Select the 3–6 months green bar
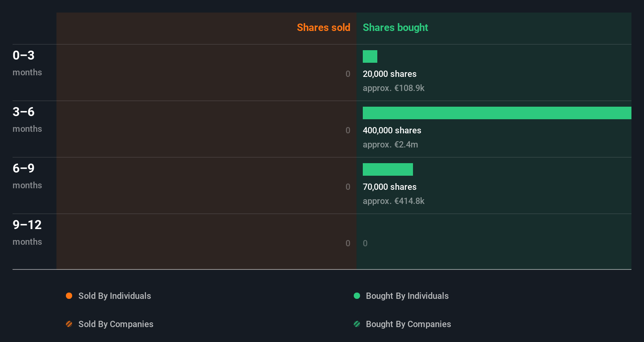The width and height of the screenshot is (644, 342). [497, 113]
